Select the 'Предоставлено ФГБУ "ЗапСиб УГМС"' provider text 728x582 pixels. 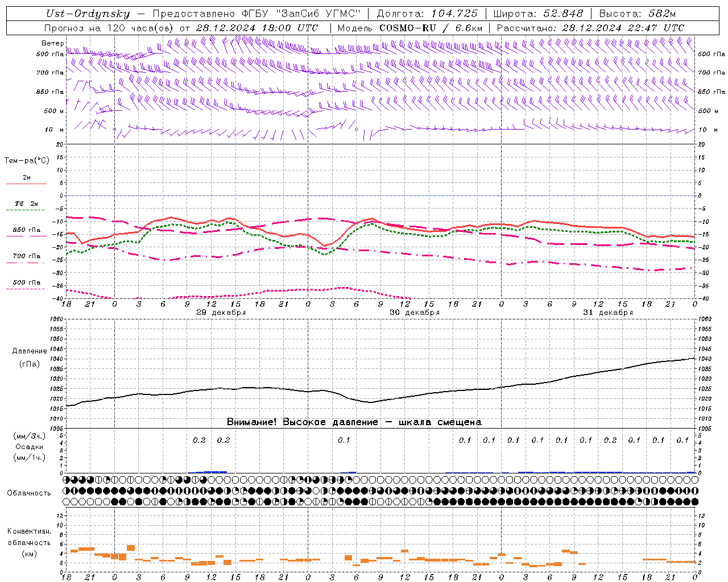pyautogui.click(x=257, y=14)
